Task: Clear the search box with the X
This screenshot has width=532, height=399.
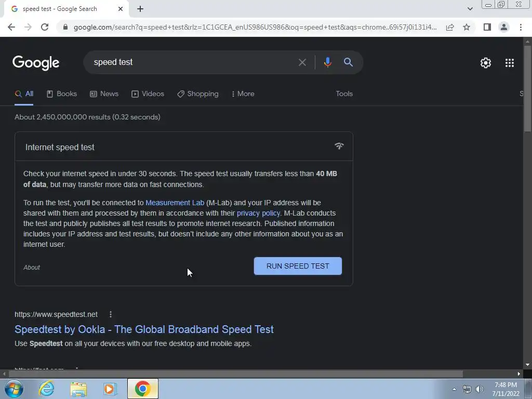Action: click(x=302, y=62)
